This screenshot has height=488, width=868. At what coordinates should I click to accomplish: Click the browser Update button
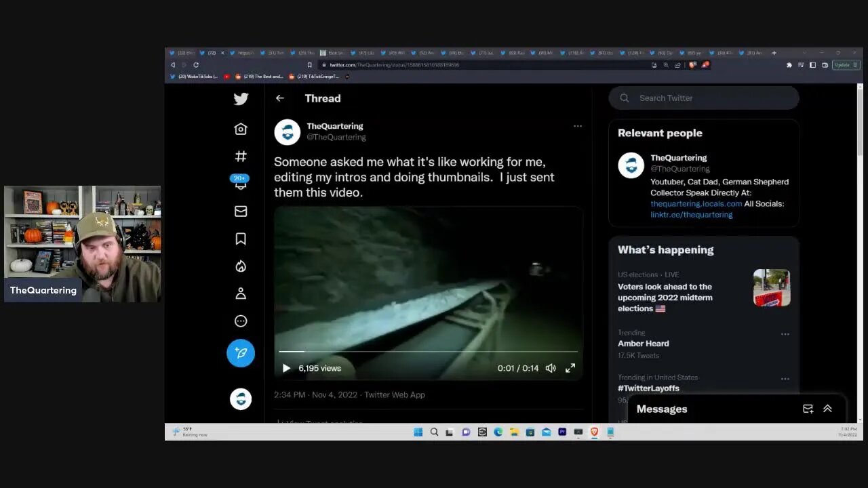point(846,65)
